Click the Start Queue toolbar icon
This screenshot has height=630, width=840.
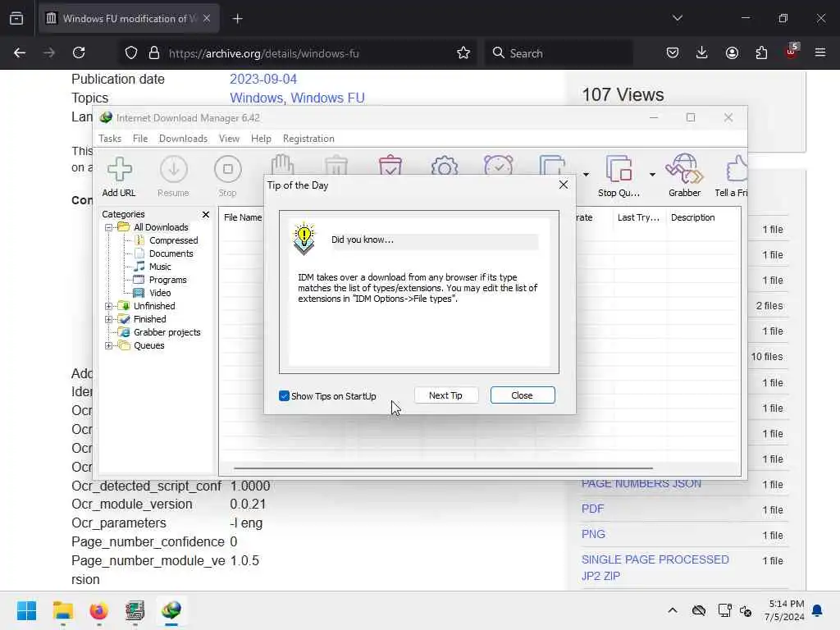(552, 164)
